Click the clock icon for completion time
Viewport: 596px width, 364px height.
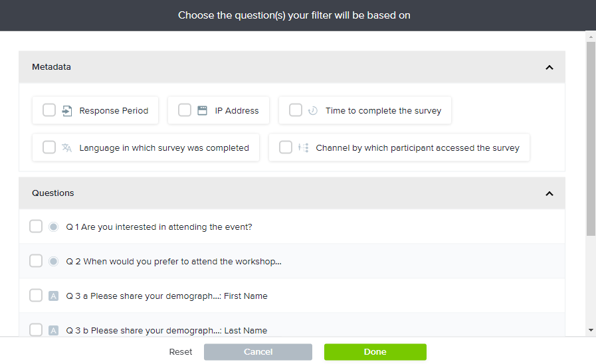[313, 111]
